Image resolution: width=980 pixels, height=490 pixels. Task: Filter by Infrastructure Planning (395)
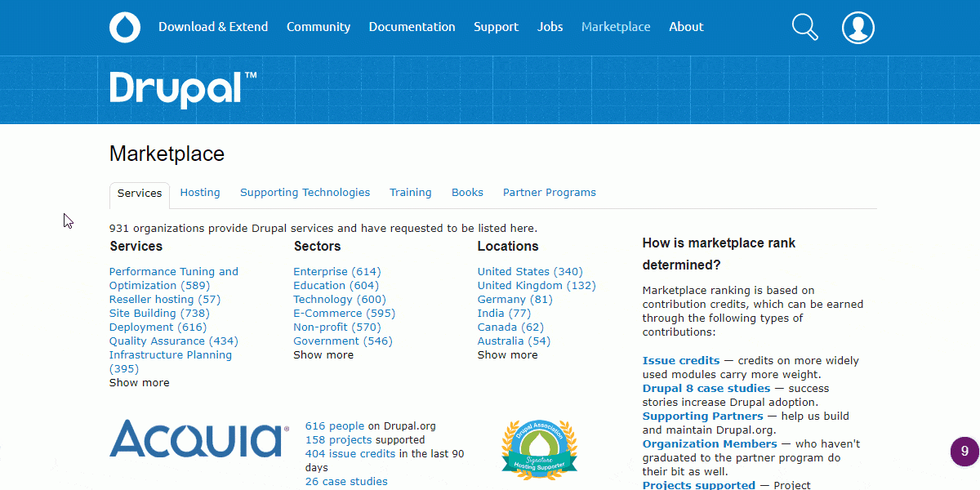[x=171, y=362]
